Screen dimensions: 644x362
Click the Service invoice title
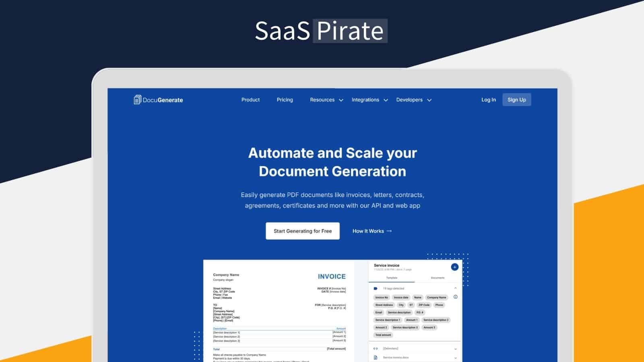(x=386, y=265)
